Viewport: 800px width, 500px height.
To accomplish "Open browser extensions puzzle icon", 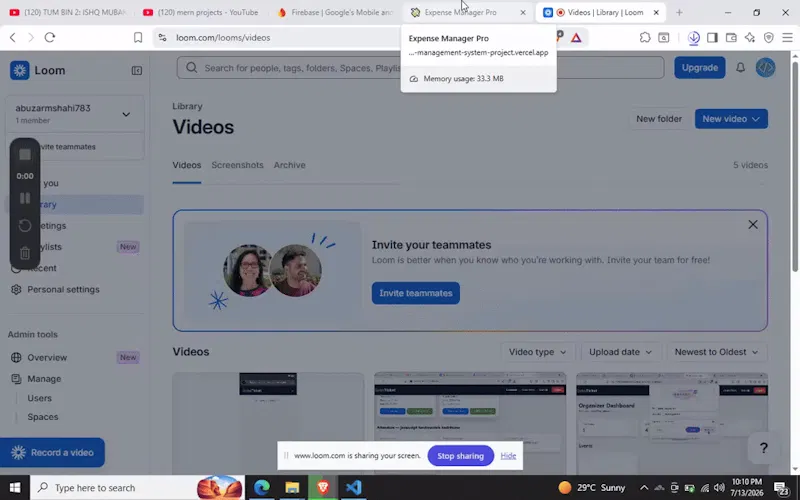I will click(644, 37).
